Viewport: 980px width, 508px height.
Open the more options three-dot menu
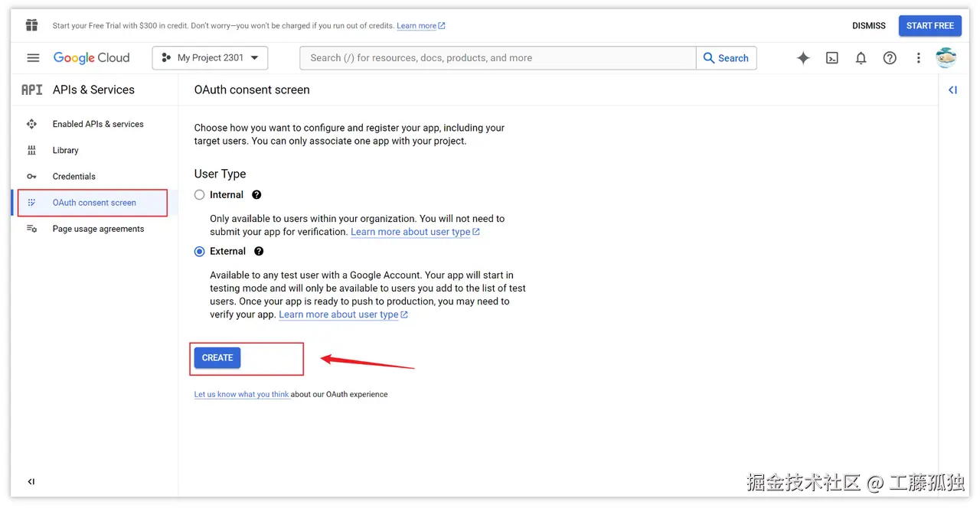pos(918,57)
